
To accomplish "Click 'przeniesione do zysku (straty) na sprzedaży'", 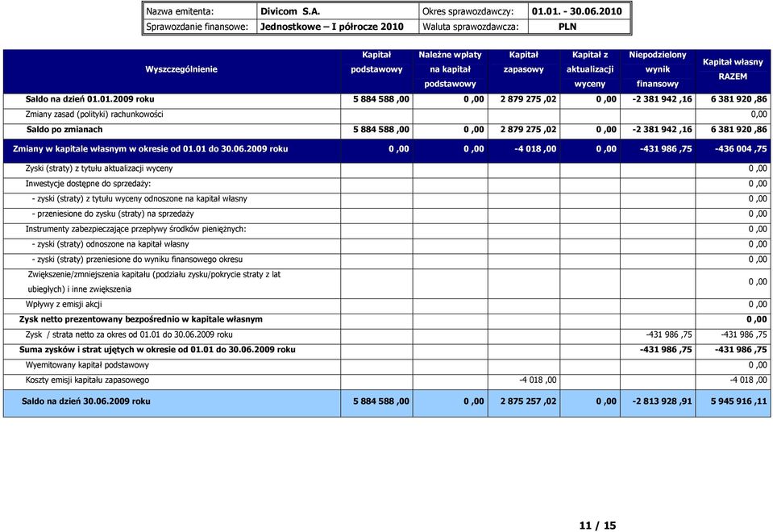I will pyautogui.click(x=113, y=214).
